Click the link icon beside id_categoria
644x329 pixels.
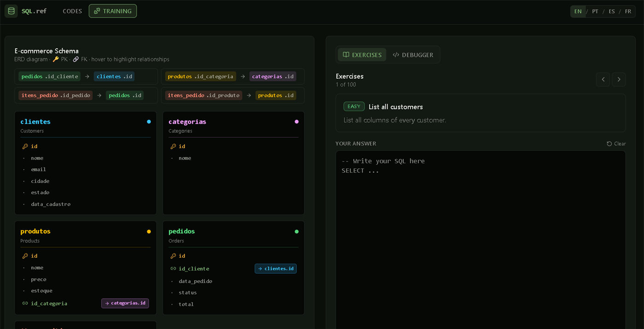click(25, 303)
